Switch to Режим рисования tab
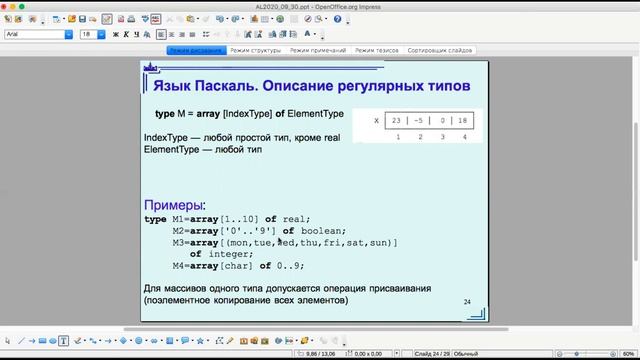Viewport: 640px width, 360px height. pos(196,50)
